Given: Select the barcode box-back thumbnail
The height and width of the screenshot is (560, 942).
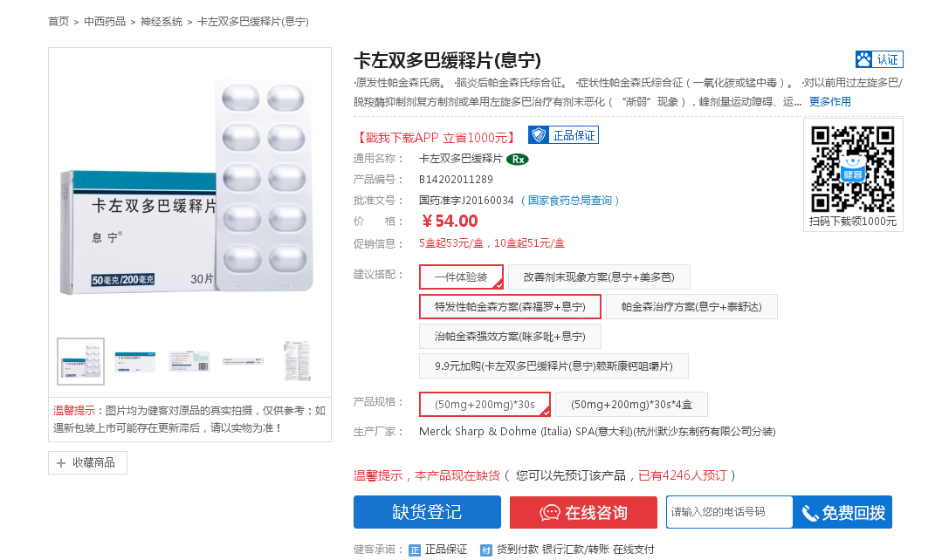Looking at the screenshot, I should coord(189,361).
